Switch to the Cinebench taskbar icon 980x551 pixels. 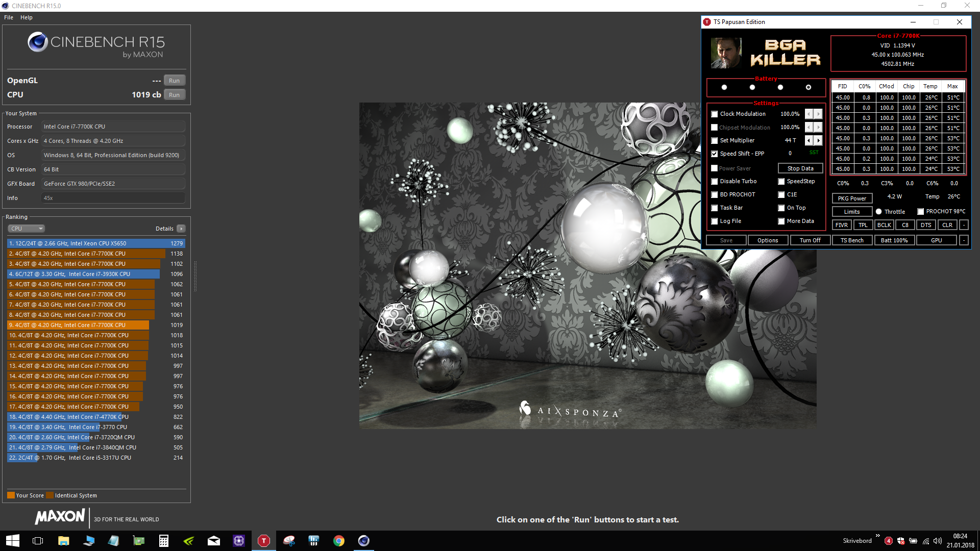[x=363, y=541]
